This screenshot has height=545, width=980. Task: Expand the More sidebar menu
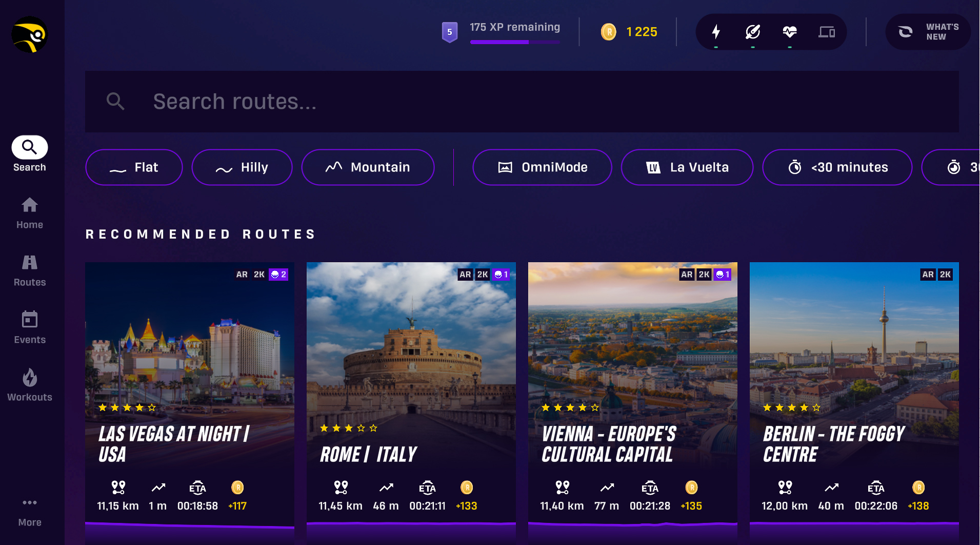[x=30, y=512]
